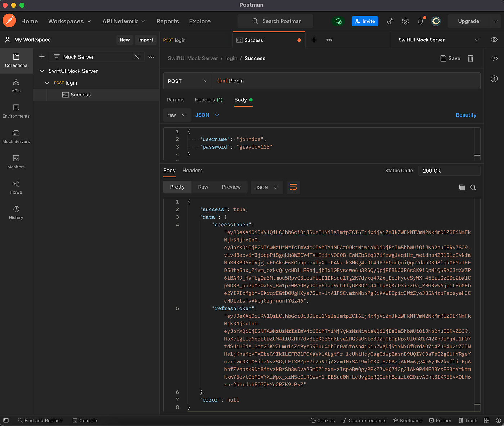Image resolution: width=504 pixels, height=426 pixels.
Task: Open the Console in status bar
Action: tap(85, 420)
